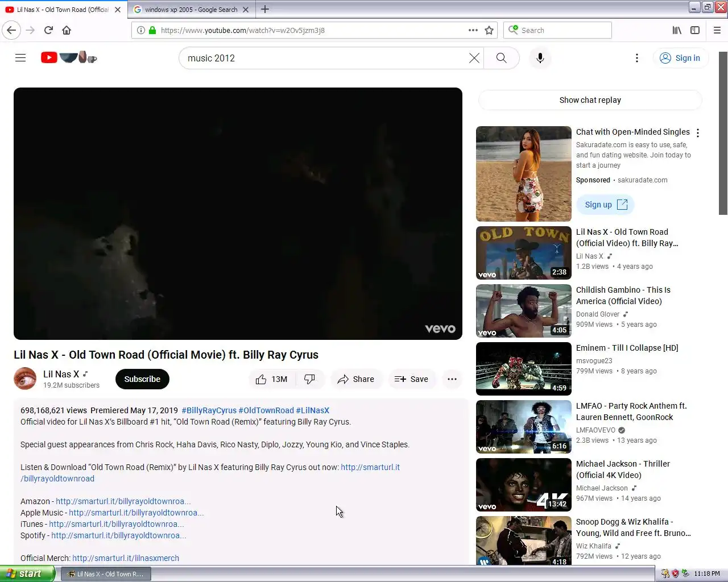View site information icon in address bar
Viewport: 728px width, 582px height.
coord(141,30)
